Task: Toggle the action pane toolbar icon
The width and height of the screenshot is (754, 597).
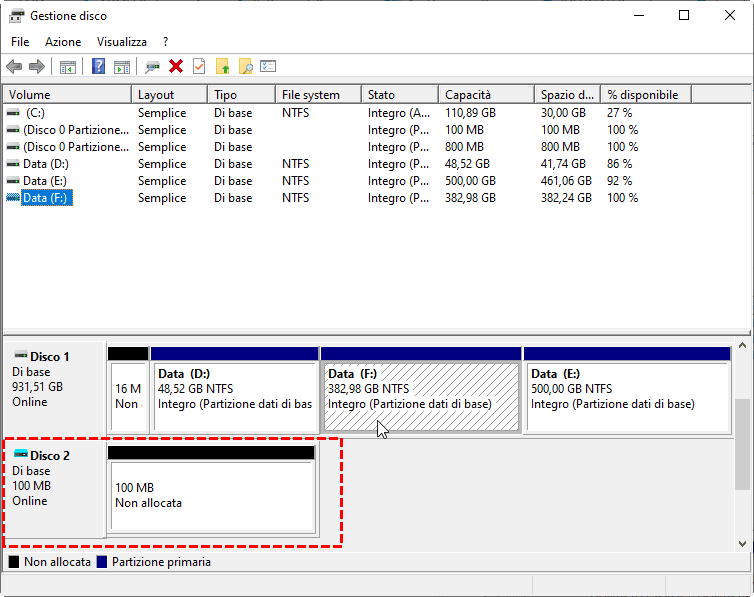Action: [122, 67]
